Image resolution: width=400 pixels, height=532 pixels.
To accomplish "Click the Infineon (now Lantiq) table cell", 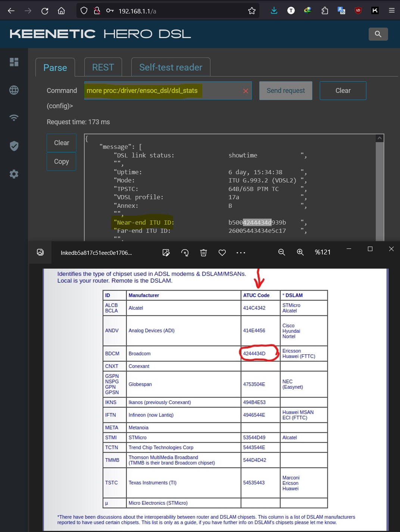I will (x=184, y=415).
